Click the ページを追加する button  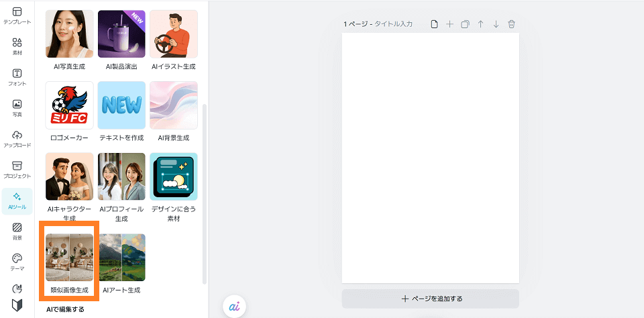point(430,299)
